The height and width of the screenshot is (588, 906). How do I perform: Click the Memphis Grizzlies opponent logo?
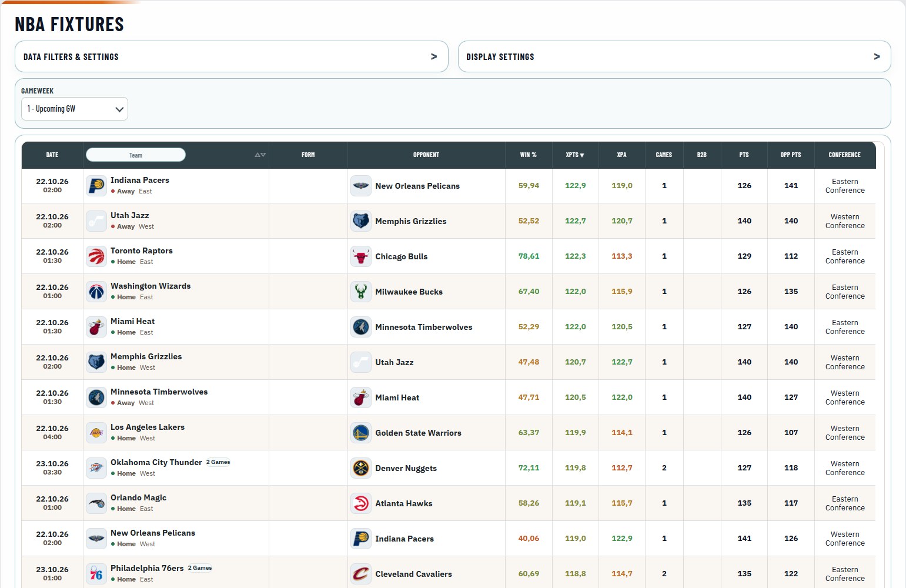(361, 221)
